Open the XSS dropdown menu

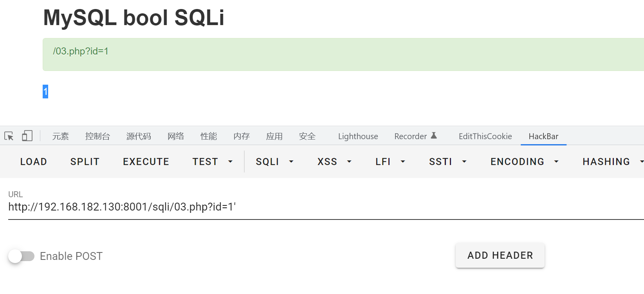pyautogui.click(x=334, y=161)
